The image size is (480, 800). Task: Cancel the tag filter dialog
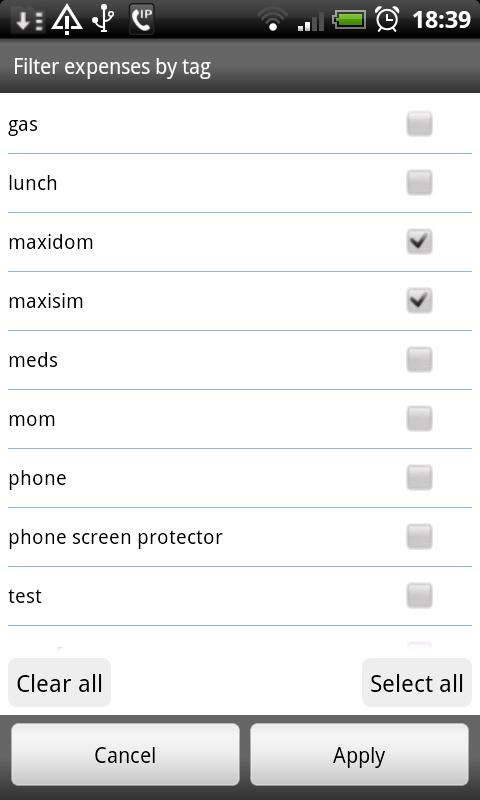[125, 755]
